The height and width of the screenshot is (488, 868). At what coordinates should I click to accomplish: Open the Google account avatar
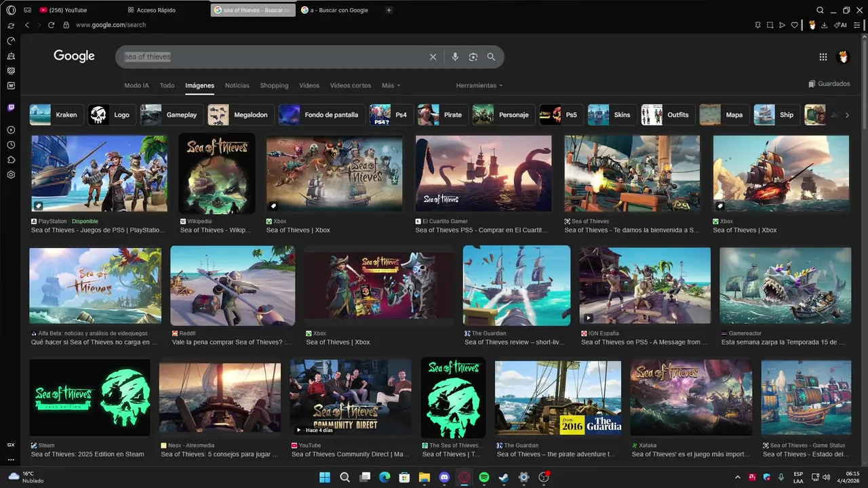click(843, 57)
